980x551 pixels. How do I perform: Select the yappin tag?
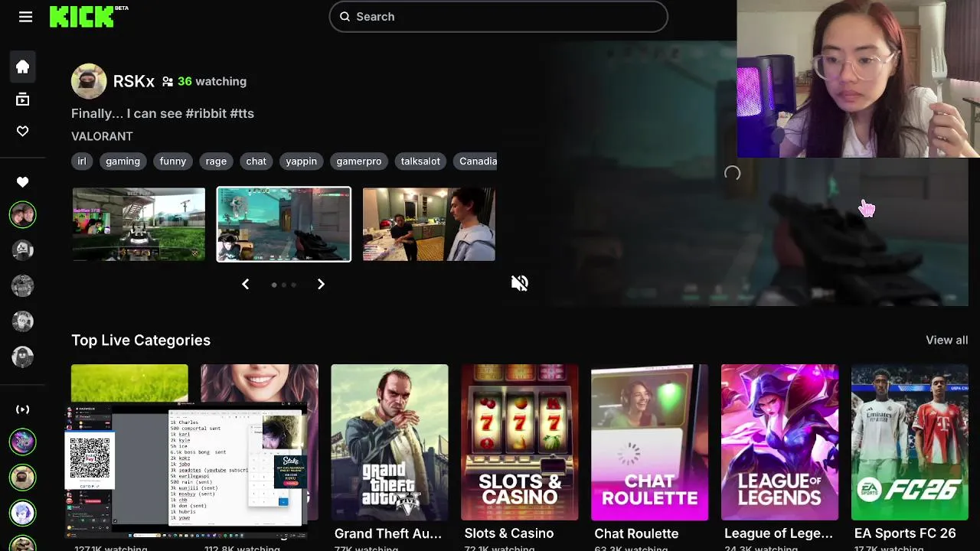tap(302, 161)
